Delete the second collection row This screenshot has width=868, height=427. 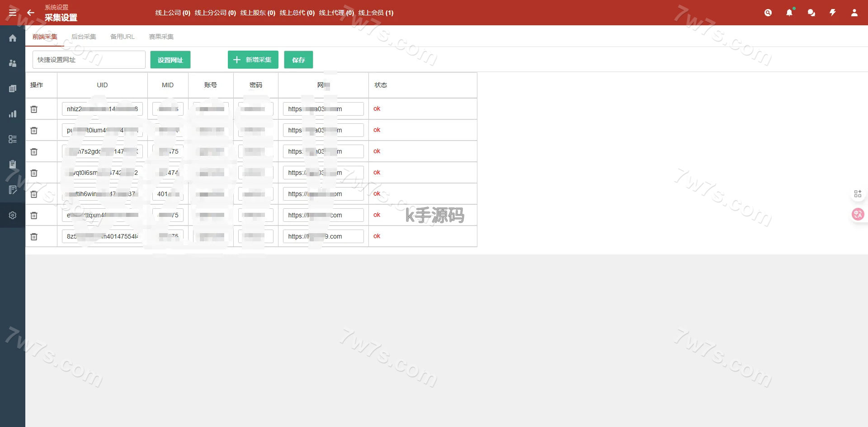(34, 130)
